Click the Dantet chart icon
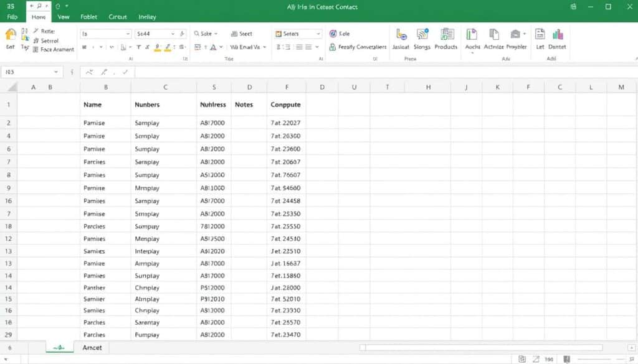The height and width of the screenshot is (364, 638). (558, 34)
